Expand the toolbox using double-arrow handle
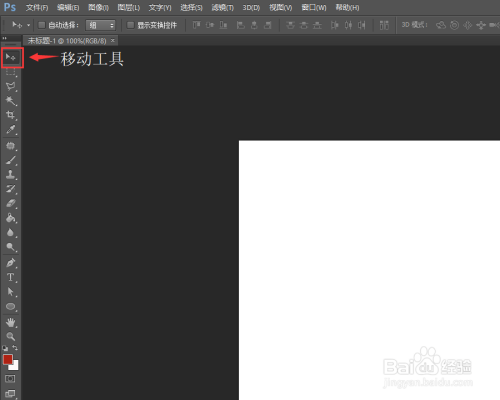The width and height of the screenshot is (500, 400). (x=5, y=38)
